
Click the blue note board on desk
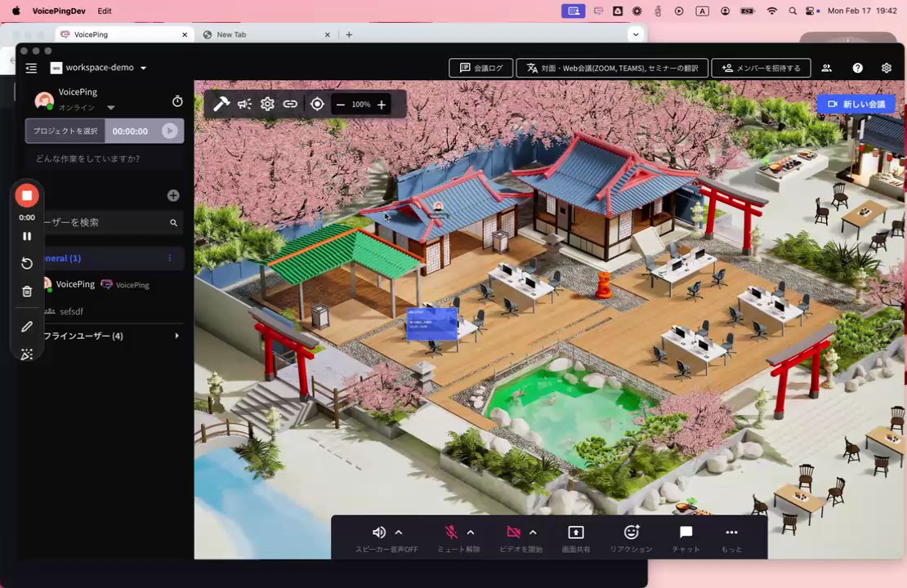pyautogui.click(x=432, y=323)
